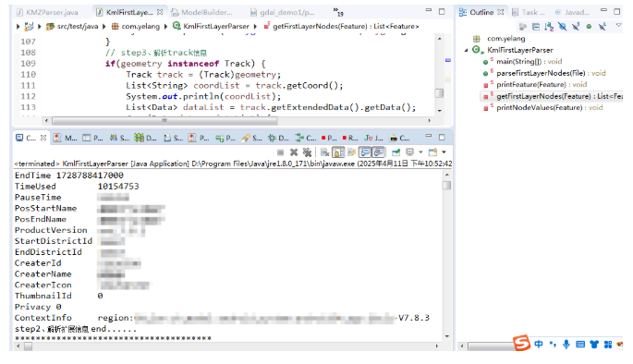Expand breadcrumb arrow before com.yelang
The width and height of the screenshot is (633, 364).
point(104,27)
